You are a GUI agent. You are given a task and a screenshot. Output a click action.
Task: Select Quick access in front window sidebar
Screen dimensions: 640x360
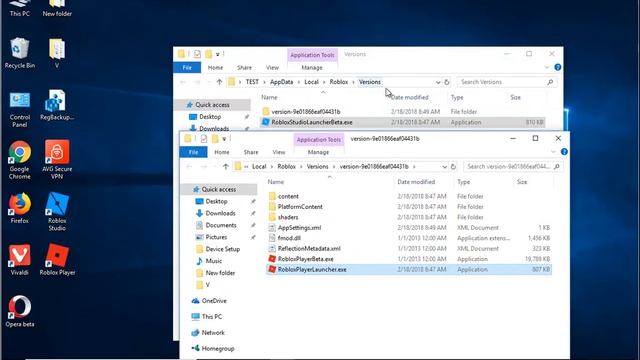coord(219,189)
